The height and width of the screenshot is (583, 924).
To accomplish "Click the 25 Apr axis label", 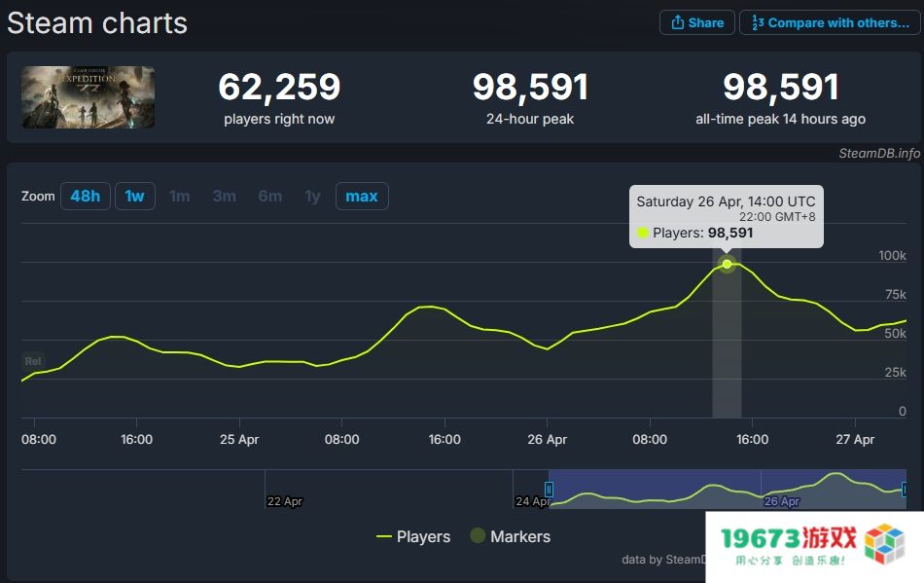I will [239, 439].
